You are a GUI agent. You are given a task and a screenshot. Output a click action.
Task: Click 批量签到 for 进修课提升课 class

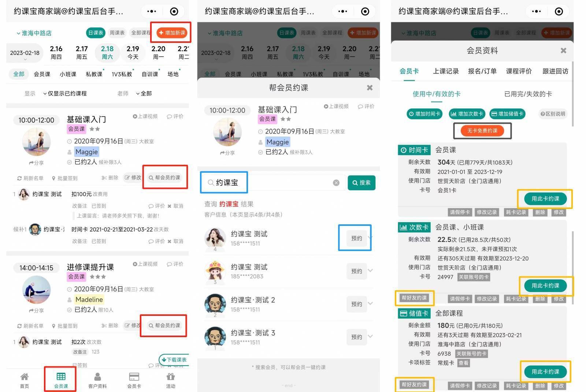64,326
